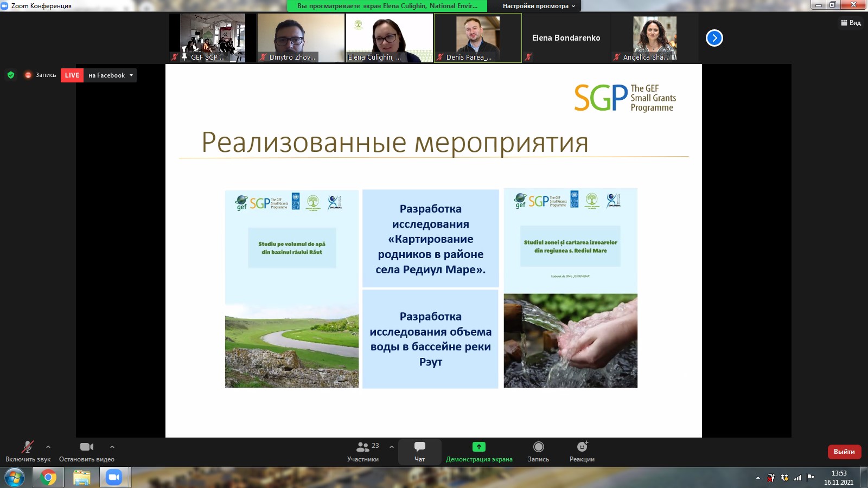Click muted mic icon on Denis Parea tile
Viewport: 868px width, 488px height.
440,57
